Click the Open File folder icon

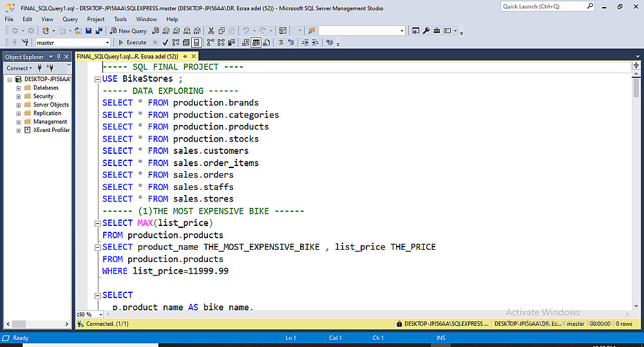78,31
